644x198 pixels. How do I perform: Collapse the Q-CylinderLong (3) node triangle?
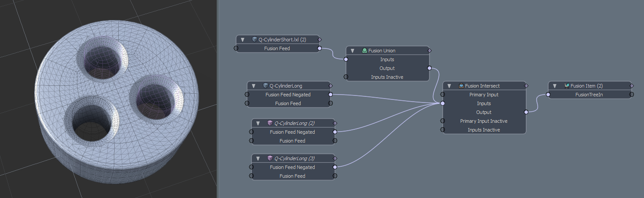pos(258,158)
